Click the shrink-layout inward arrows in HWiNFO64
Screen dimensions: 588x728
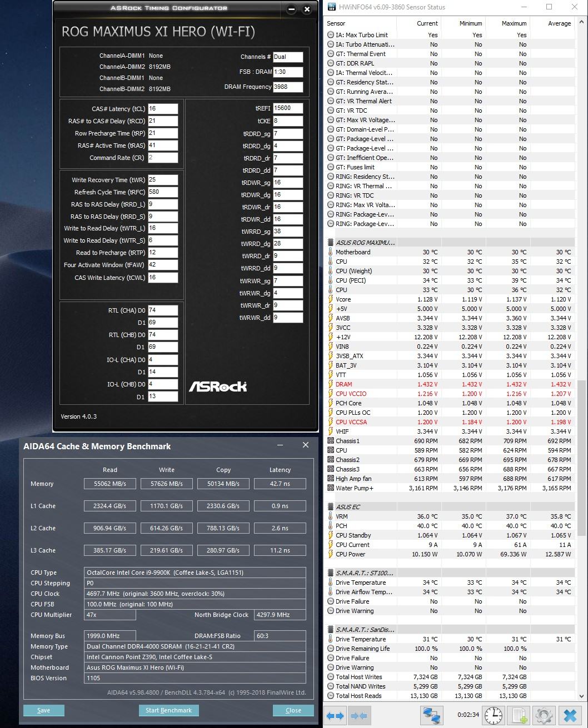point(359,716)
